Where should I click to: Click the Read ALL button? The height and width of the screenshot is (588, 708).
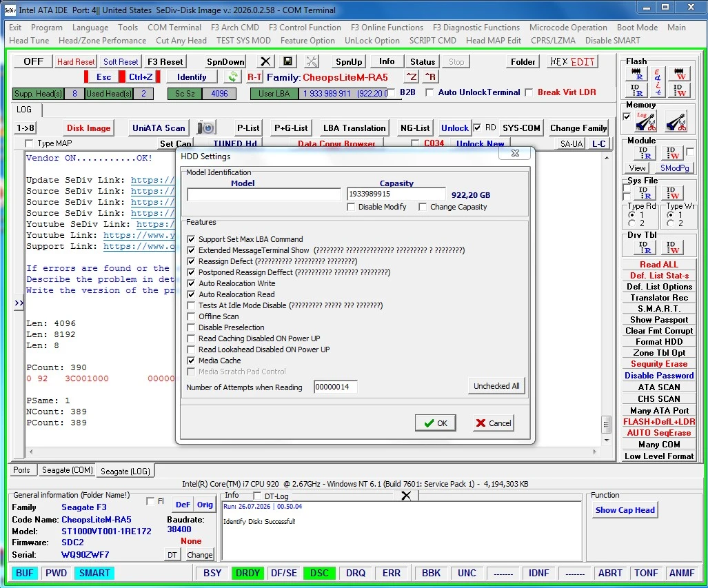(x=659, y=265)
